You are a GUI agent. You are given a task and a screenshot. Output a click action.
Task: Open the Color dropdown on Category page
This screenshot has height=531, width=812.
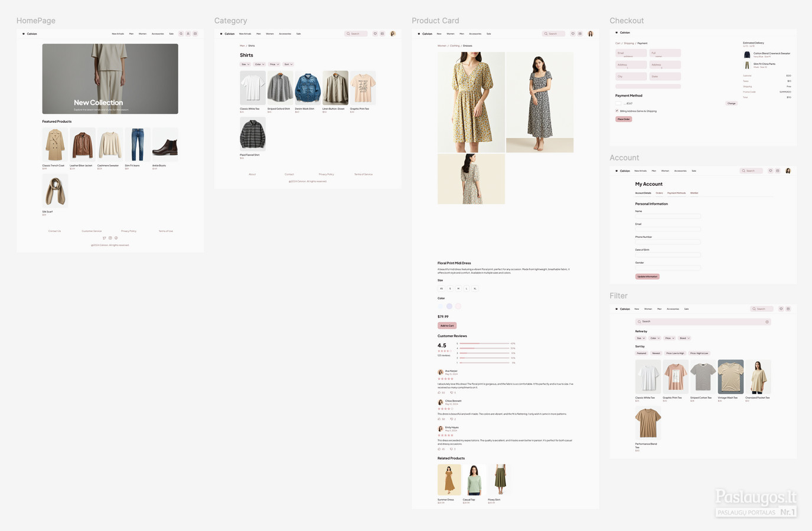coord(260,64)
